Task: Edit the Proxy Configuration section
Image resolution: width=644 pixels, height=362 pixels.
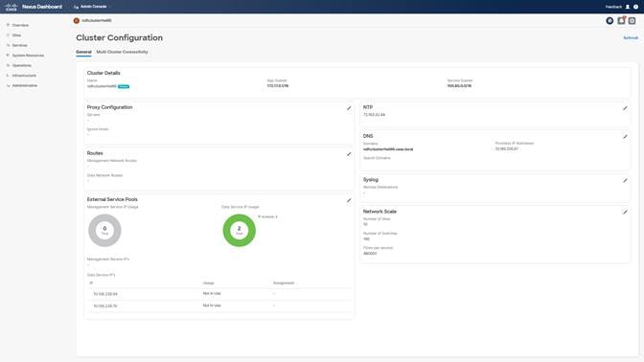Action: click(x=349, y=108)
